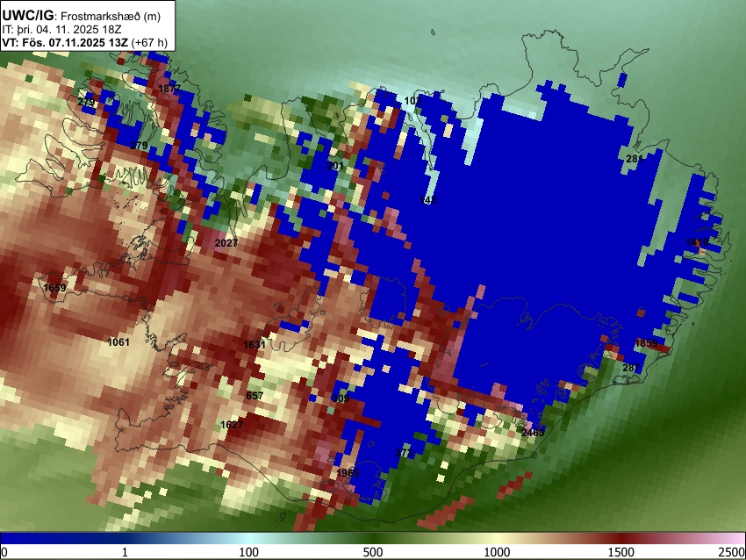Click the 103 value label
This screenshot has height=560, width=746.
coord(412,101)
